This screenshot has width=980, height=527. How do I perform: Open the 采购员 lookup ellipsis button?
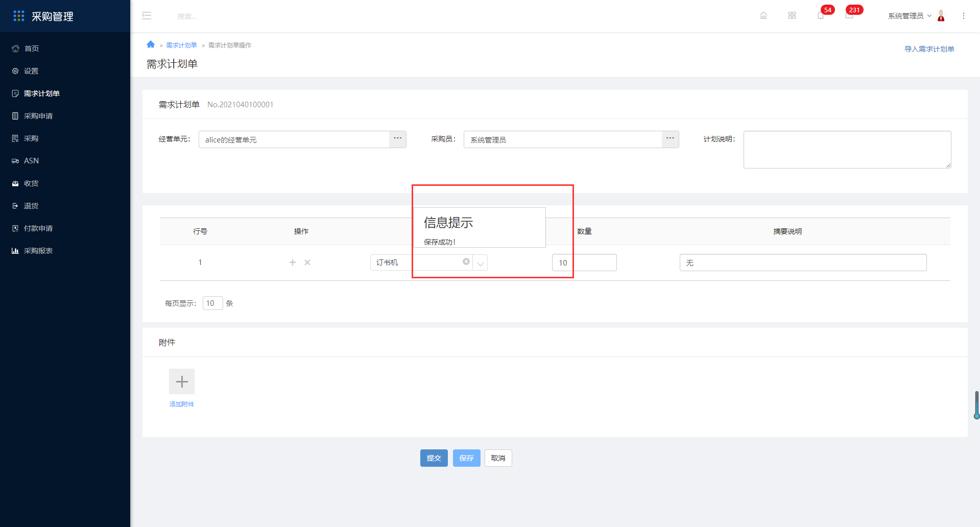(671, 139)
